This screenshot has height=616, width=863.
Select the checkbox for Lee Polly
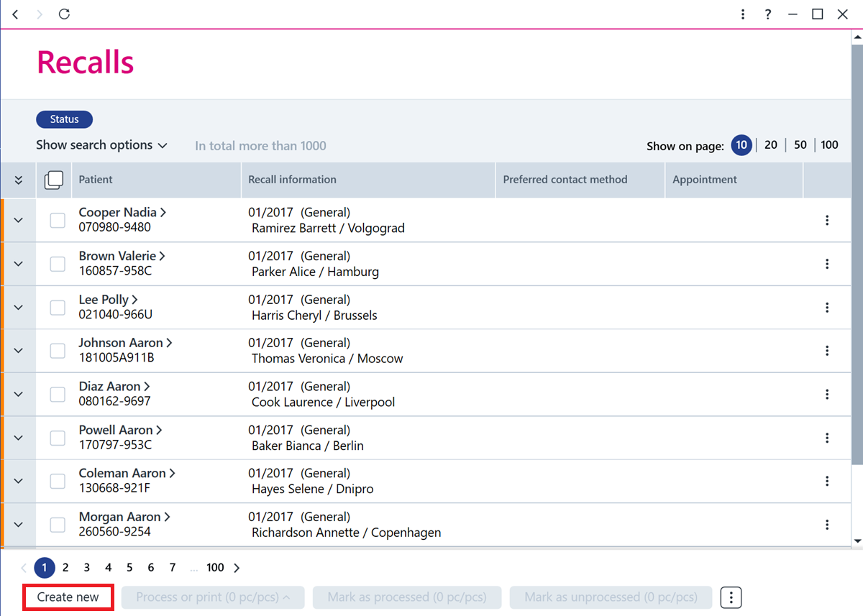click(58, 307)
